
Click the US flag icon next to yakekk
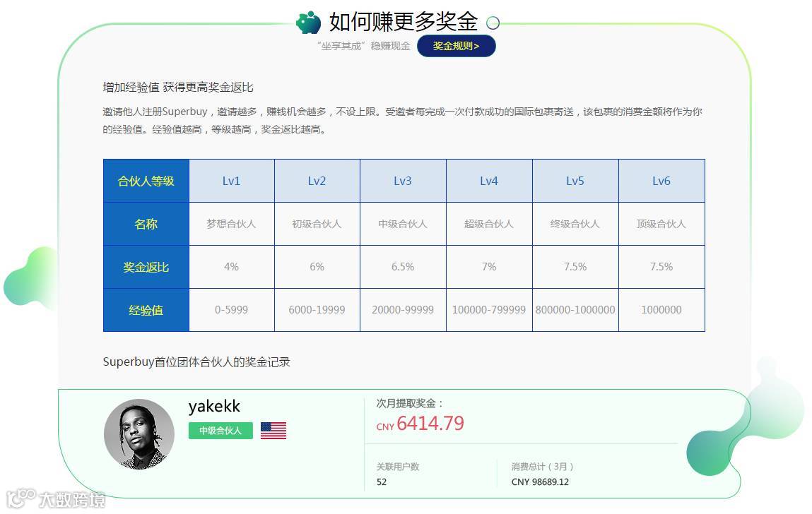click(x=273, y=431)
